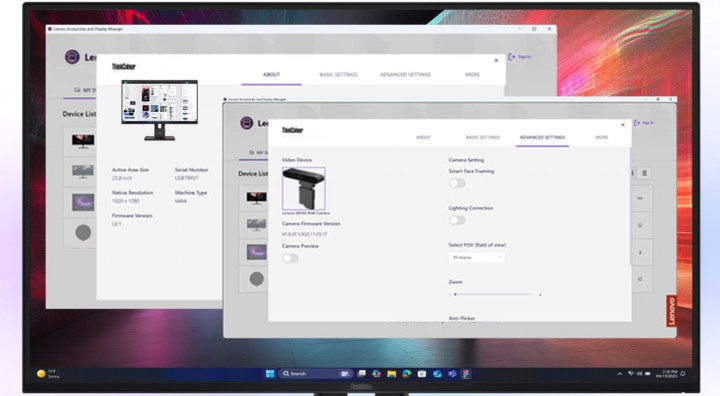Click the volume icon in the system tray
This screenshot has width=720, height=396.
click(639, 373)
